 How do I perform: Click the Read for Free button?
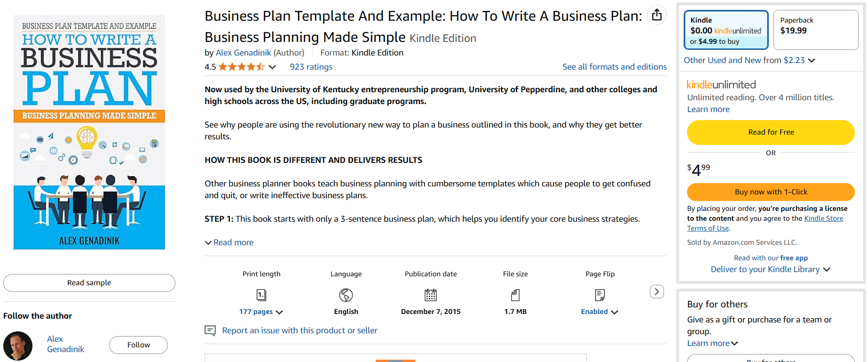(x=771, y=132)
